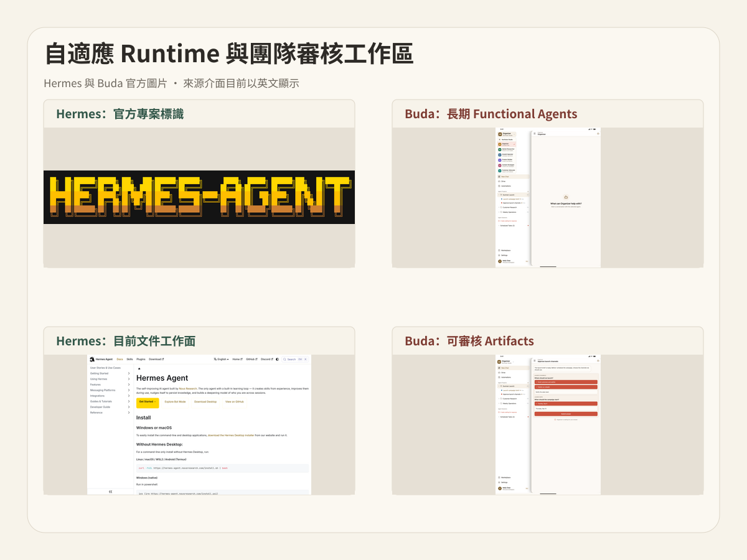Click the hamburger menu in Functional Agents screenshot

click(535, 134)
